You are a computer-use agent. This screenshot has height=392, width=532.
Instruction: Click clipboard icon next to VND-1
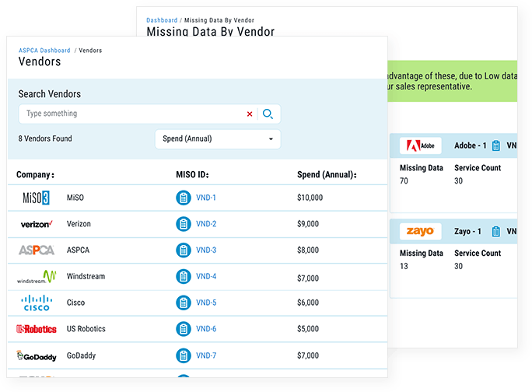[x=184, y=198]
